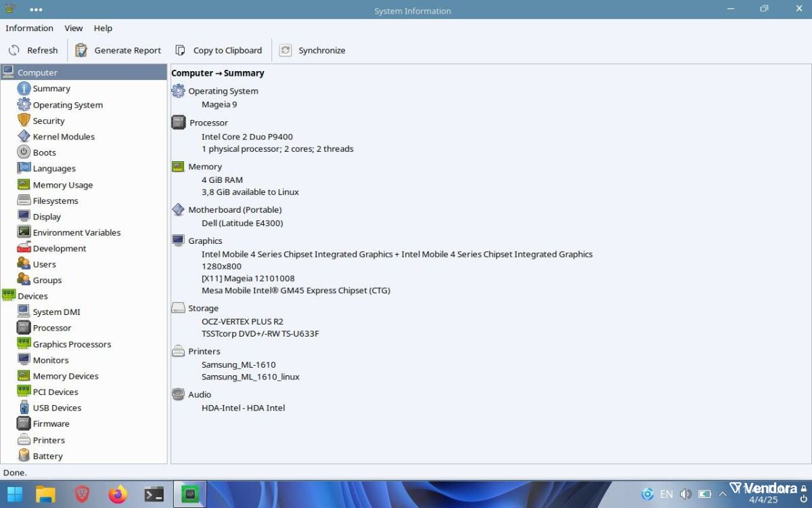This screenshot has width=812, height=508.
Task: Click the volume icon in the system tray
Action: point(685,494)
